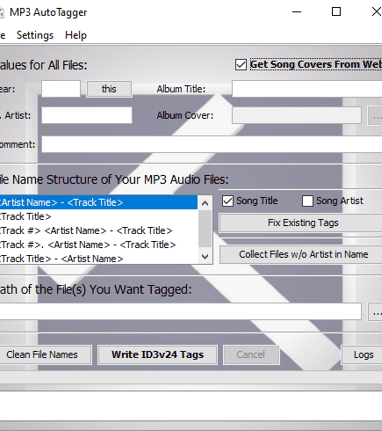Select '<Track #> <Artist Name> - <Track Title>' row
Image resolution: width=382 pixels, height=431 pixels.
98,230
